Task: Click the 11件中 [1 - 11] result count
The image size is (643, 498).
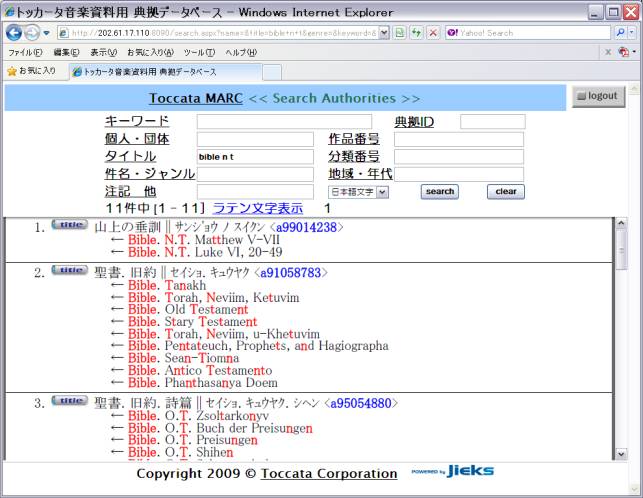Action: [x=155, y=208]
